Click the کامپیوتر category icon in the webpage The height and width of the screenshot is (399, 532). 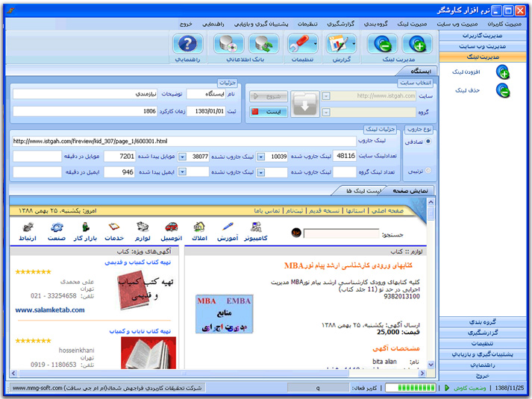pyautogui.click(x=255, y=227)
